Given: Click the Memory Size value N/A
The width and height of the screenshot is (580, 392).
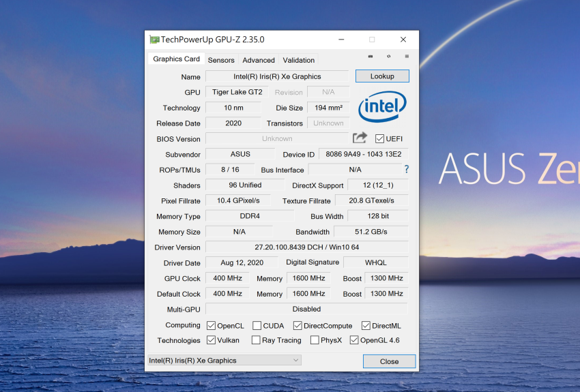Looking at the screenshot, I should coord(240,232).
